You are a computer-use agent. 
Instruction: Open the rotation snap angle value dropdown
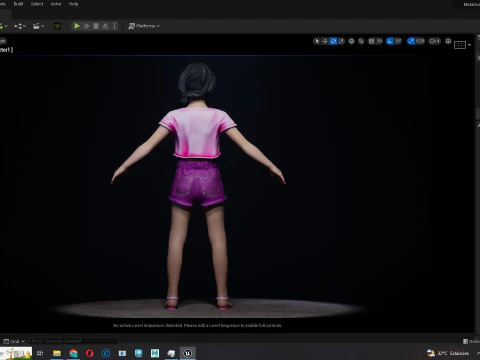pyautogui.click(x=398, y=41)
